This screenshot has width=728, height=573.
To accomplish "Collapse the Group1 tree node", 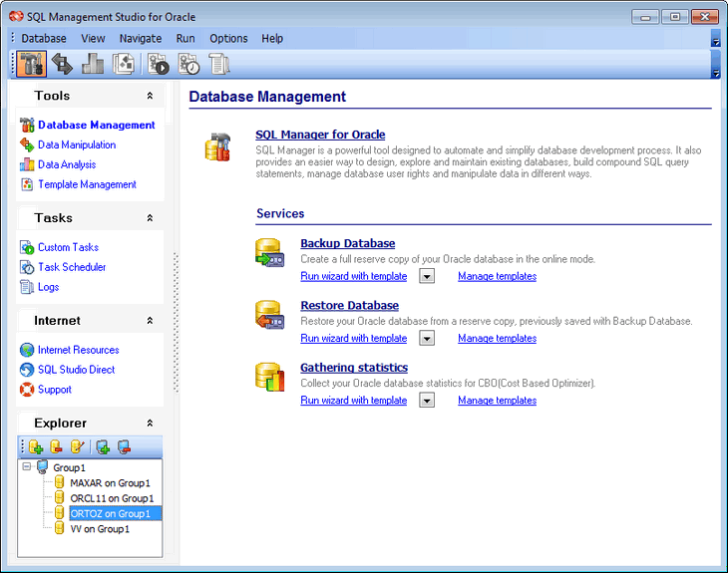I will 27,466.
